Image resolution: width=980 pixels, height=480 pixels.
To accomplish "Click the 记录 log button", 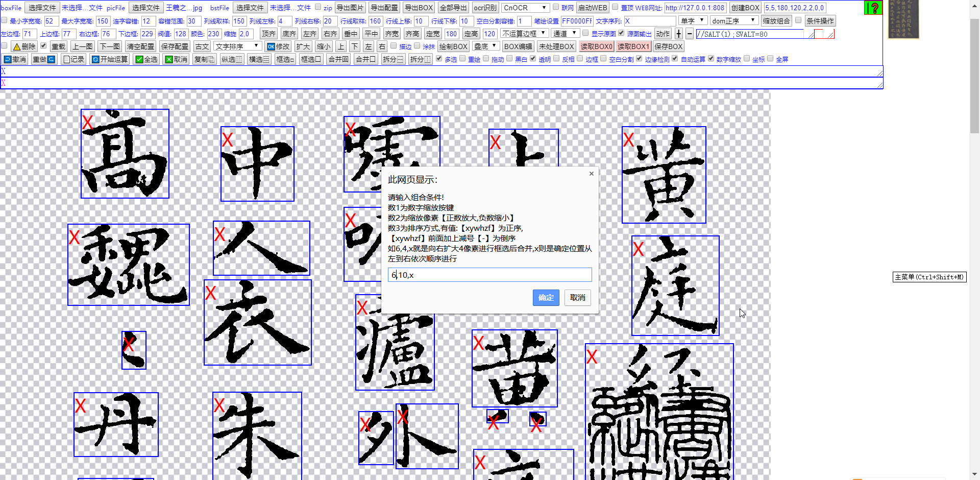I will coord(73,59).
